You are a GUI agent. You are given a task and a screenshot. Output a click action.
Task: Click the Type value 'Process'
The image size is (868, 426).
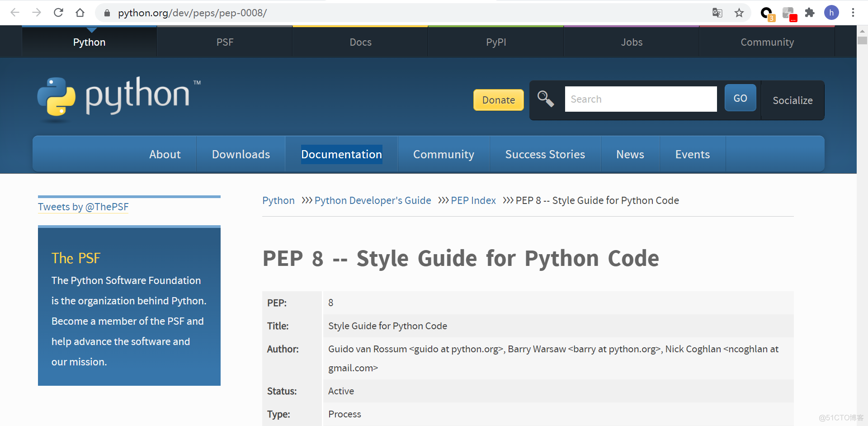[x=344, y=414]
